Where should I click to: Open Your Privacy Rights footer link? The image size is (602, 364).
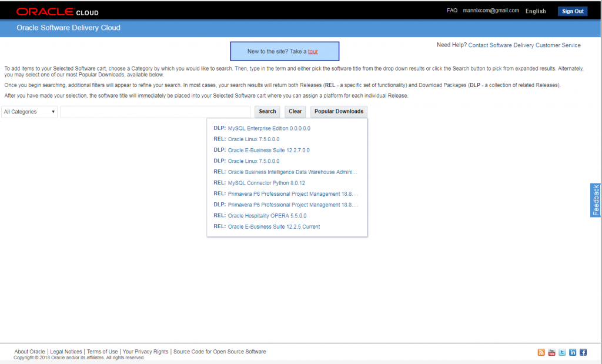click(146, 351)
